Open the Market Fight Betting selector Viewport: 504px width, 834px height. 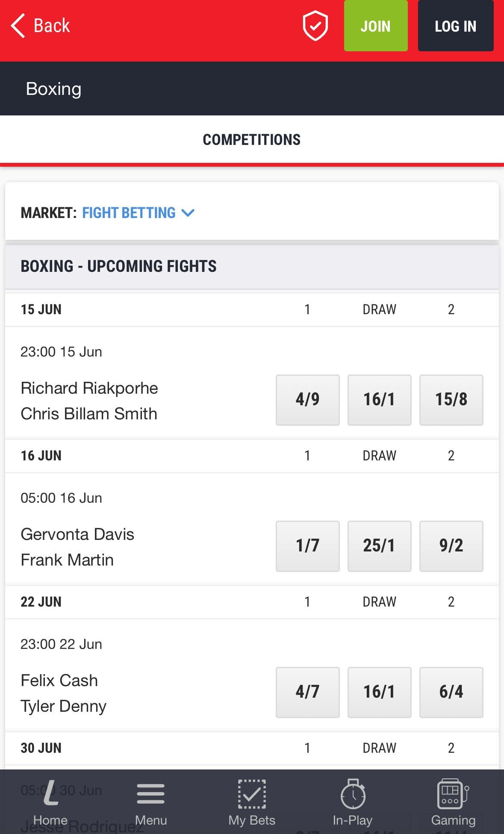point(128,212)
